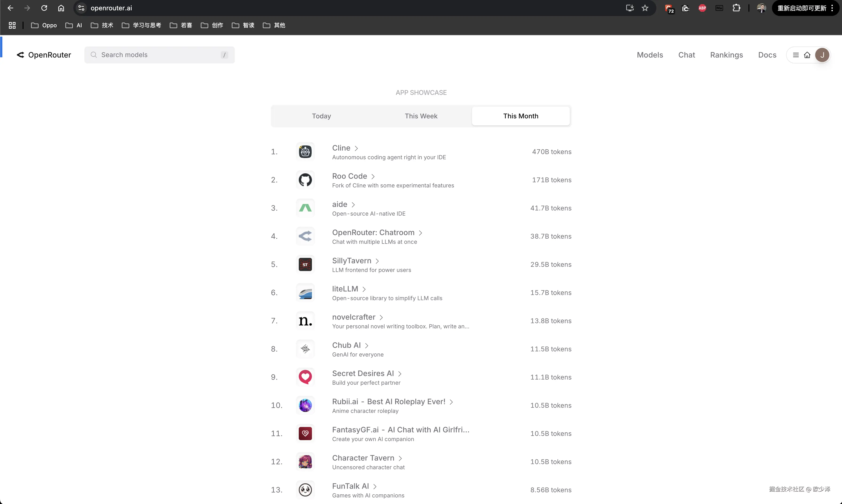Expand chevron next to OpenRouter: Chatroom
842x504 pixels.
pyautogui.click(x=421, y=233)
